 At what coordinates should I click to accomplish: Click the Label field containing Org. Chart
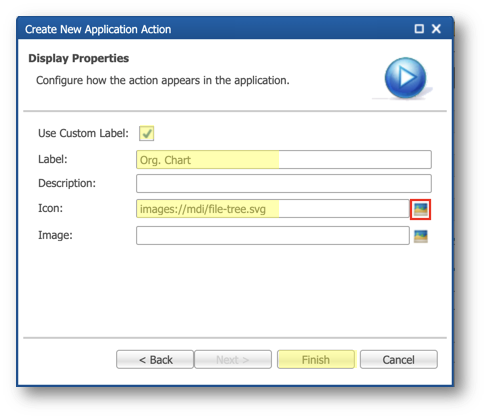click(x=284, y=160)
